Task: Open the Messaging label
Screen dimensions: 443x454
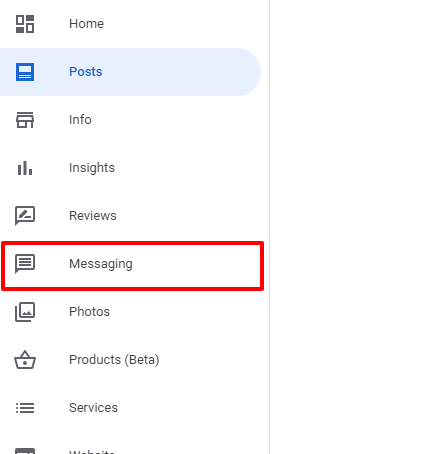Action: point(101,264)
